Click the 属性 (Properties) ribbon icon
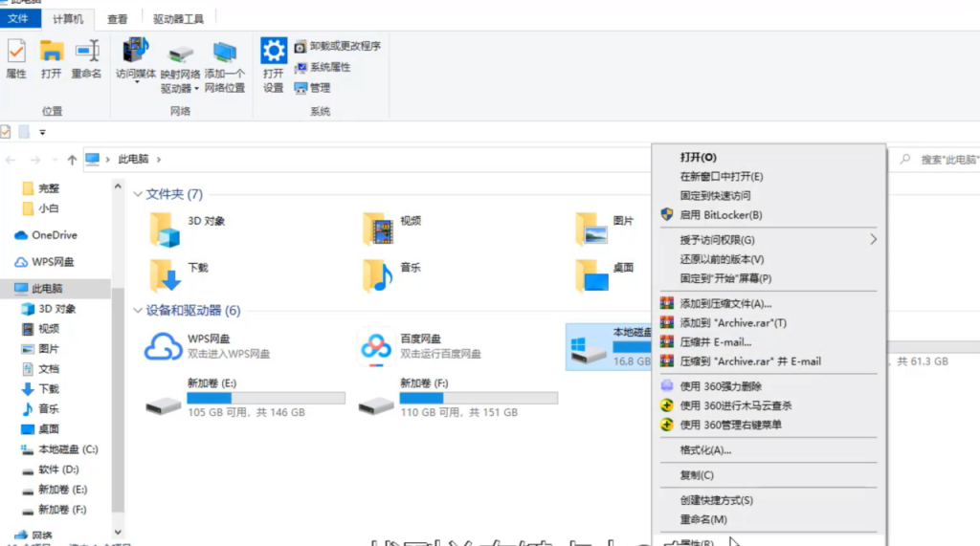The width and height of the screenshot is (980, 546). coord(16,58)
